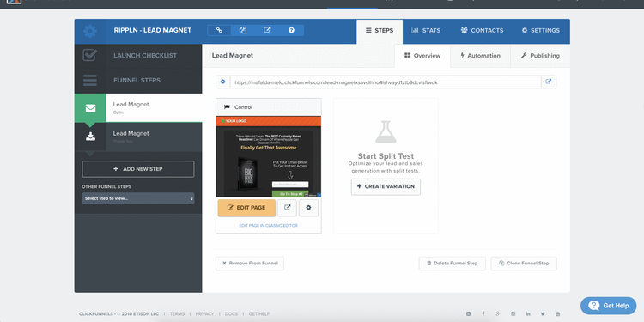This screenshot has width=644, height=322.
Task: Click Clone Funnel Step button
Action: coord(524,264)
